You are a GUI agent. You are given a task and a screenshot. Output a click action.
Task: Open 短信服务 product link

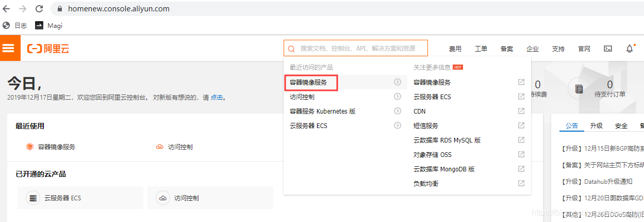click(426, 125)
